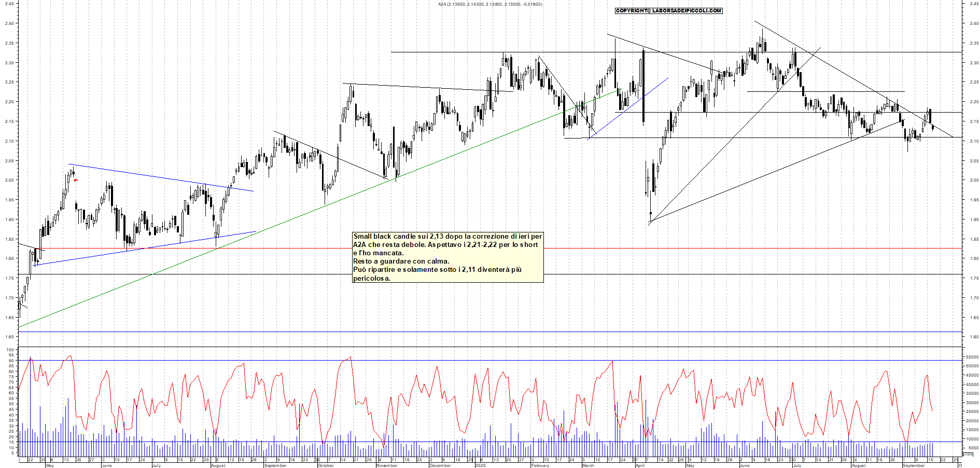Click the 50 value on the oscillator scale
980x468 pixels.
pos(11,404)
